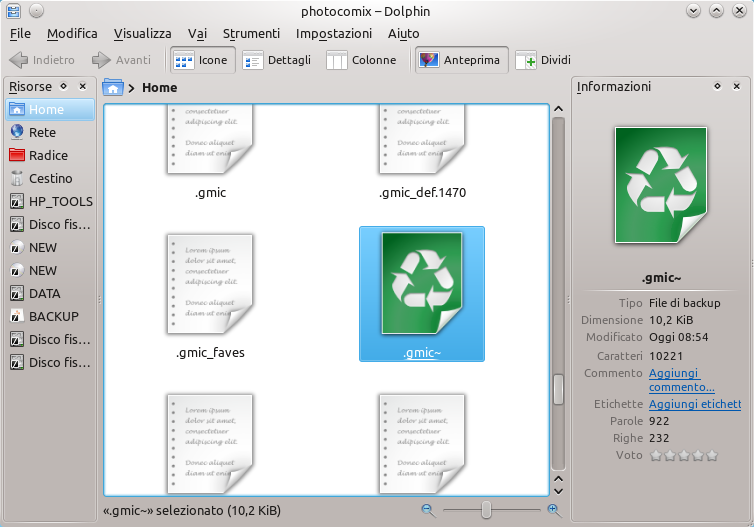Viewport: 754px width, 527px height.
Task: Open Cestino trash in sidebar
Action: coord(50,178)
